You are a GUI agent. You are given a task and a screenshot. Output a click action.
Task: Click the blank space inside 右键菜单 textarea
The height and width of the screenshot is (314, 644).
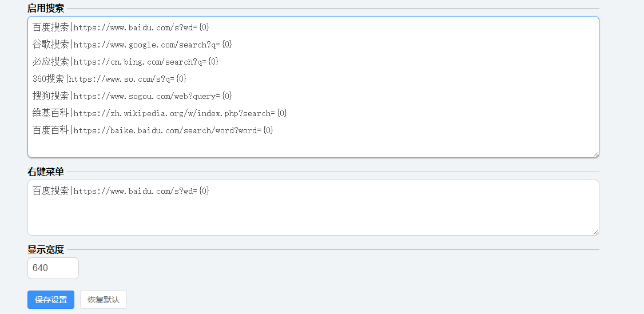point(313,216)
